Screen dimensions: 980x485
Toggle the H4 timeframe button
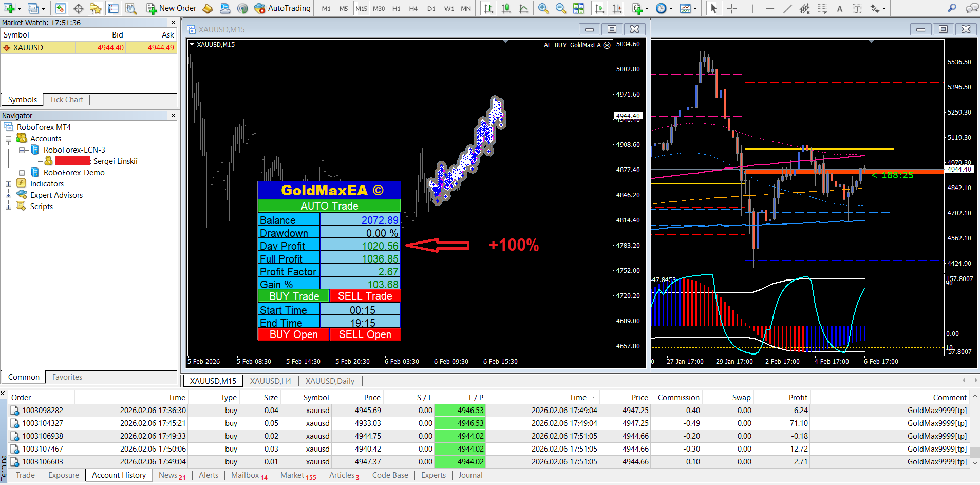[413, 8]
